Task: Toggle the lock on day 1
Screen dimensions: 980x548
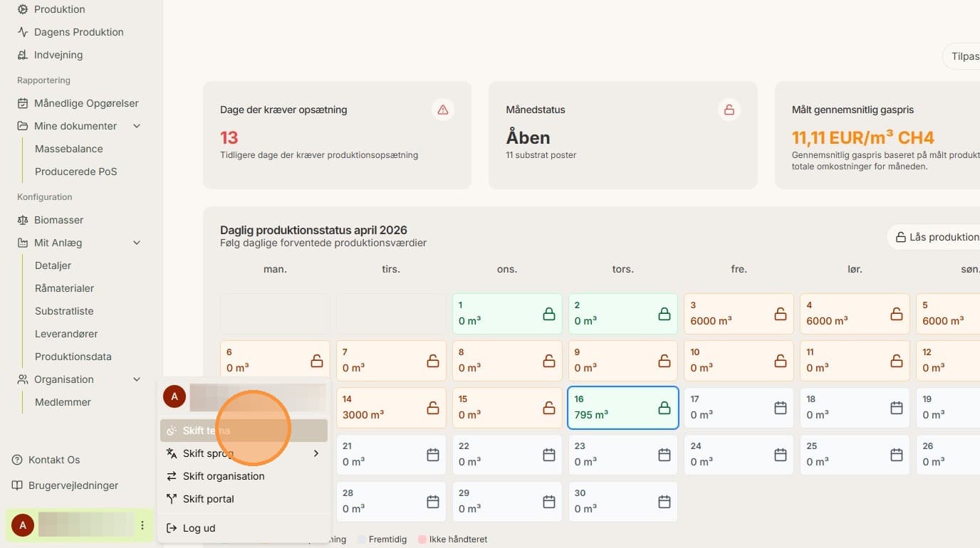Action: click(548, 314)
